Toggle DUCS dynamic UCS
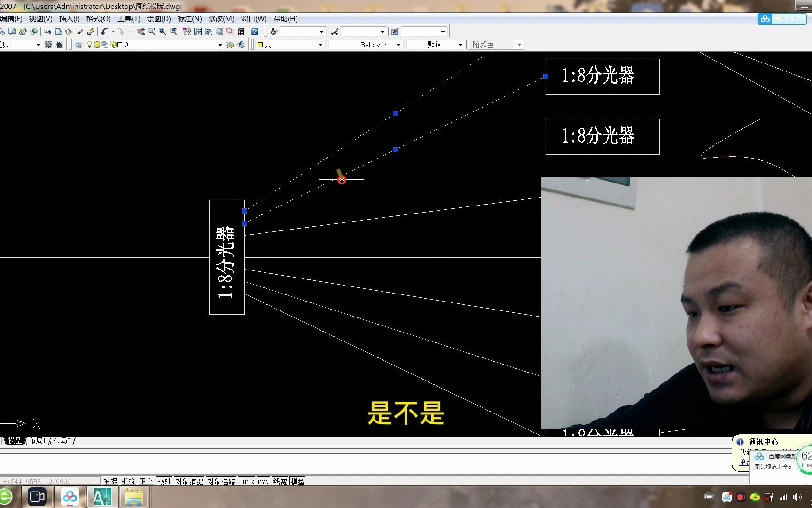Viewport: 812px width, 508px height. 246,481
